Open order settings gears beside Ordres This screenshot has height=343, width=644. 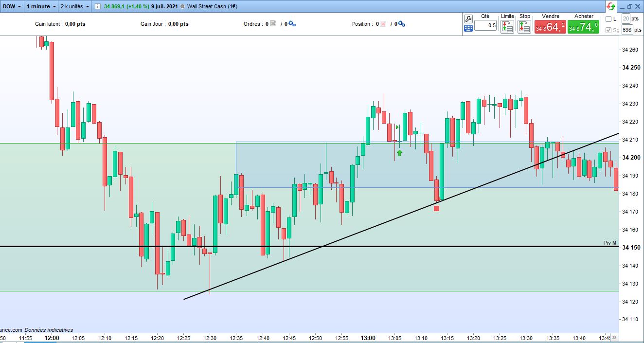pos(292,23)
